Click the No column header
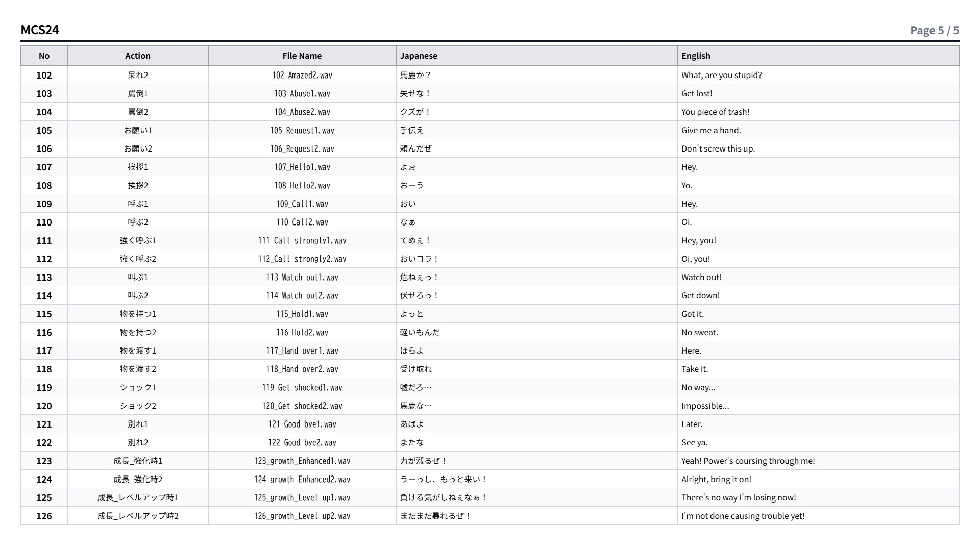This screenshot has width=980, height=551. tap(44, 56)
